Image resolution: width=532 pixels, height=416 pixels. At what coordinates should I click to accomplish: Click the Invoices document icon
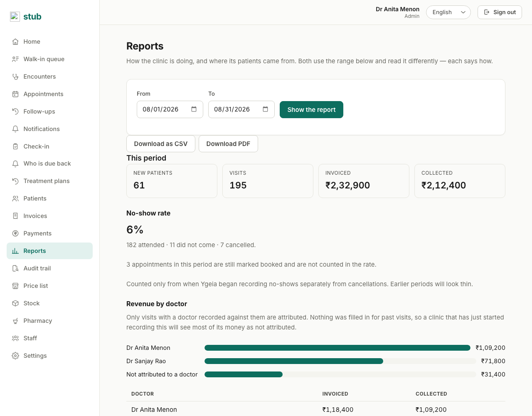(x=15, y=216)
